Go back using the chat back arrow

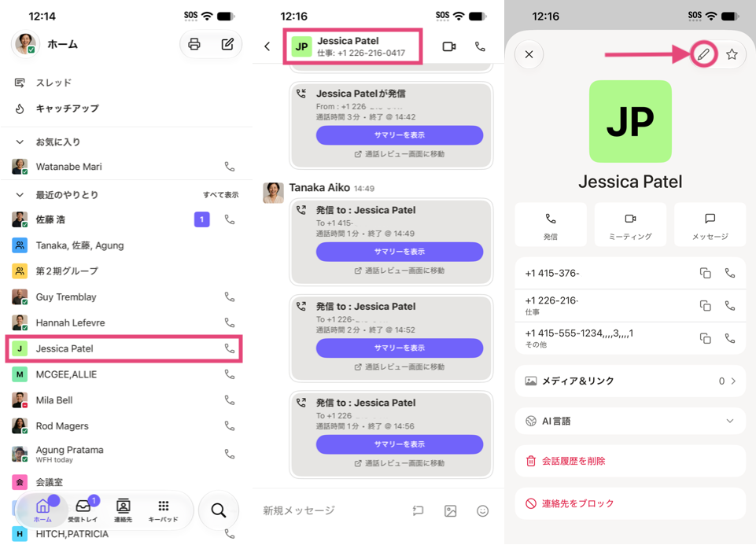(x=267, y=46)
